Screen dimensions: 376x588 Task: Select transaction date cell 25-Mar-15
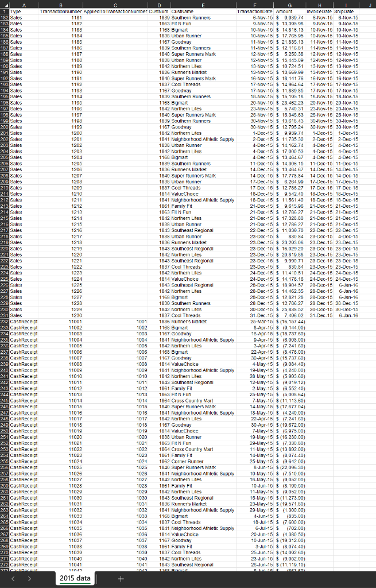[255, 322]
